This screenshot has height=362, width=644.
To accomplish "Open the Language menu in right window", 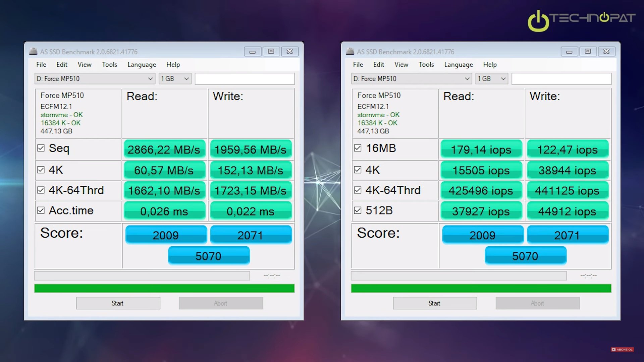I will 458,65.
